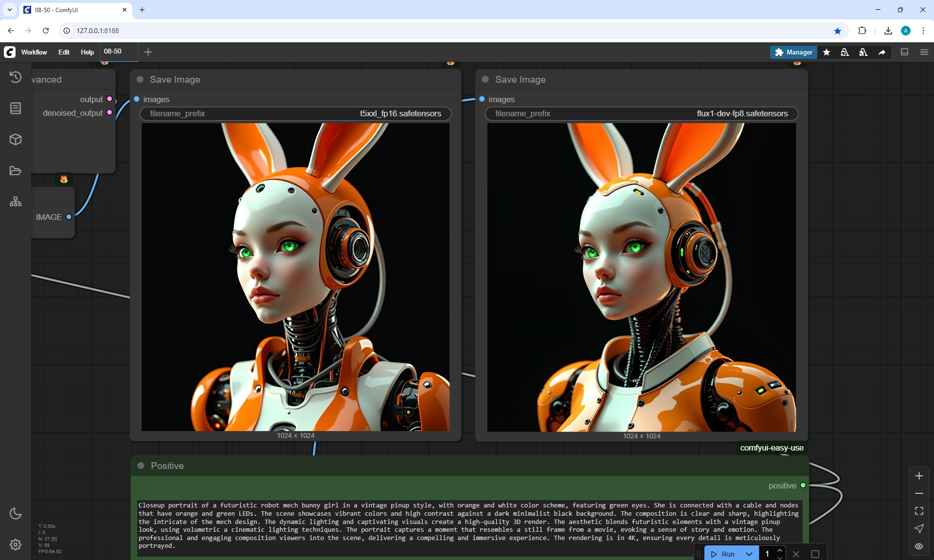Click the share arrow icon in toolbar
This screenshot has width=934, height=560.
pyautogui.click(x=881, y=52)
